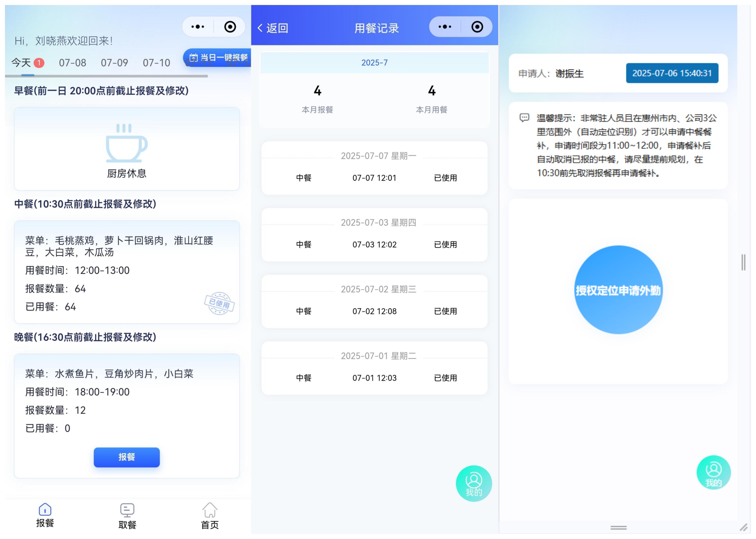Select the 07-09 date tab
The width and height of the screenshot is (756, 539).
pyautogui.click(x=115, y=63)
